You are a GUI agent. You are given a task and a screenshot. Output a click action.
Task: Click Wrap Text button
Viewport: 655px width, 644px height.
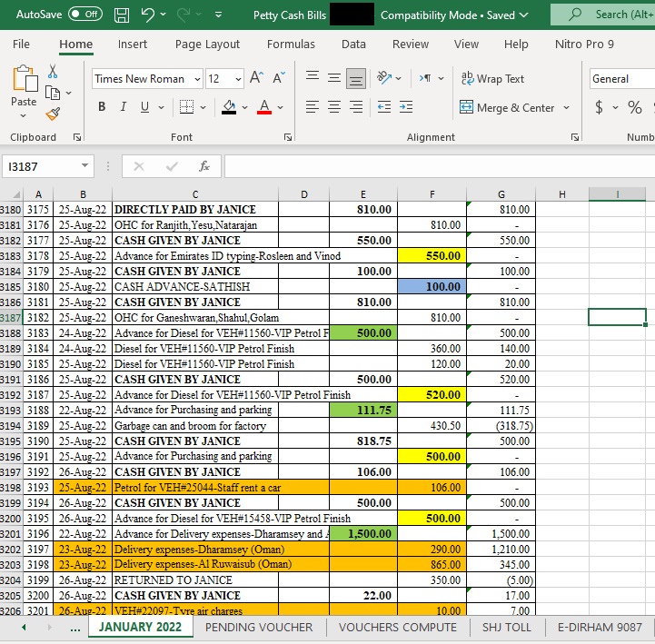point(492,78)
